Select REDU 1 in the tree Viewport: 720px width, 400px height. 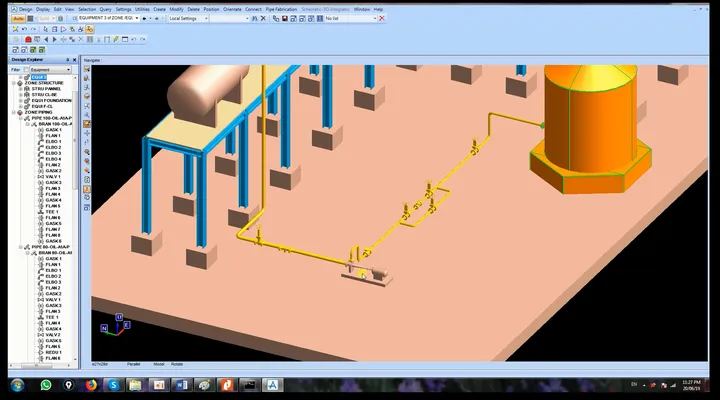[53, 352]
